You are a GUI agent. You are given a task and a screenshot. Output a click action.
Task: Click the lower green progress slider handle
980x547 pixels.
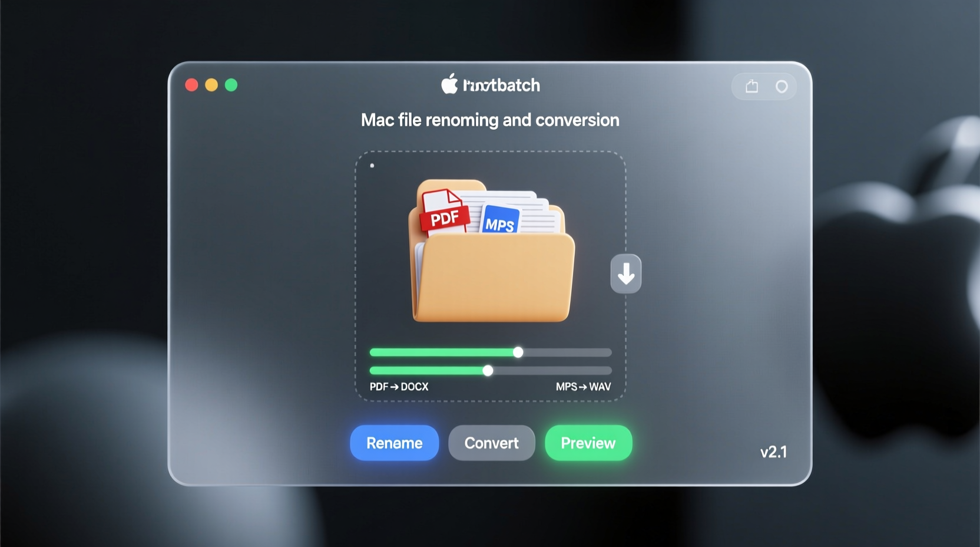click(488, 371)
